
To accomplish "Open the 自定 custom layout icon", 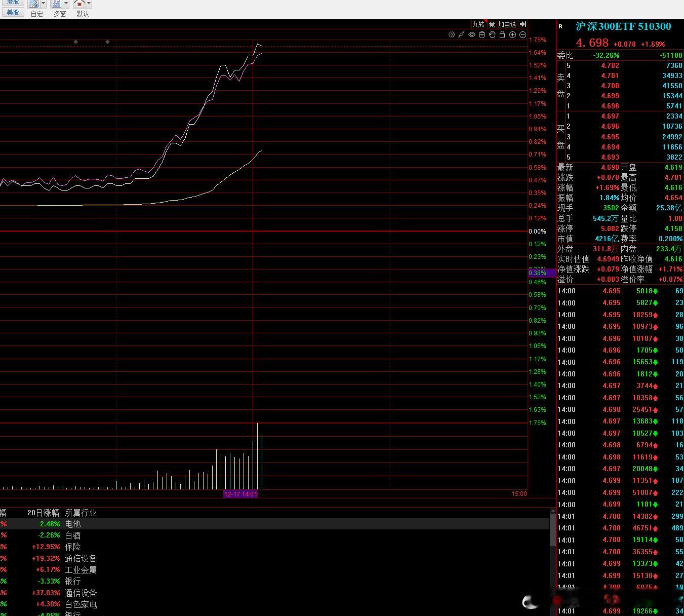I will click(33, 4).
